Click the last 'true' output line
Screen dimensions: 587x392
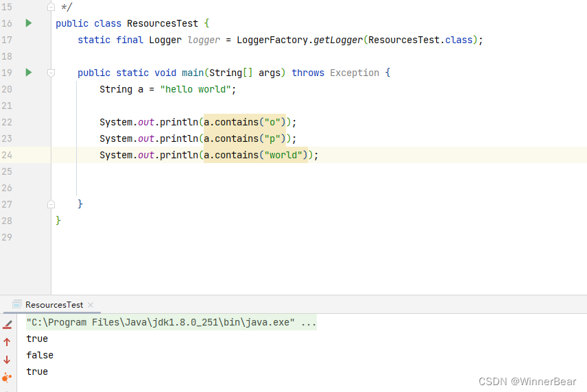tap(37, 372)
